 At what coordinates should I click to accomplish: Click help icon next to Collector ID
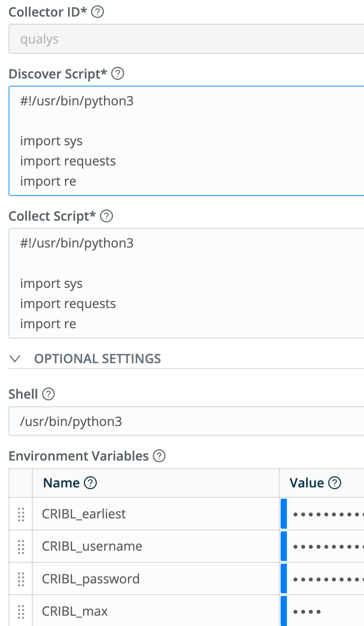pyautogui.click(x=97, y=12)
